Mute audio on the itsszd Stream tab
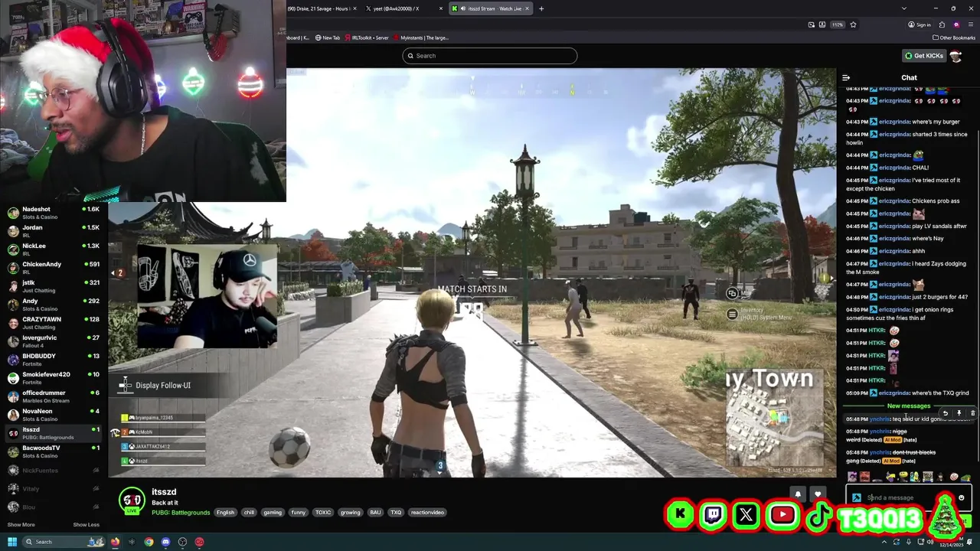The width and height of the screenshot is (980, 551). click(463, 8)
